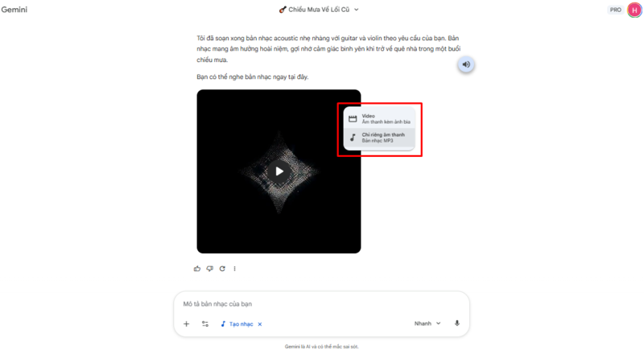The width and height of the screenshot is (644, 350).
Task: Expand the Nhanh model dropdown
Action: [427, 323]
